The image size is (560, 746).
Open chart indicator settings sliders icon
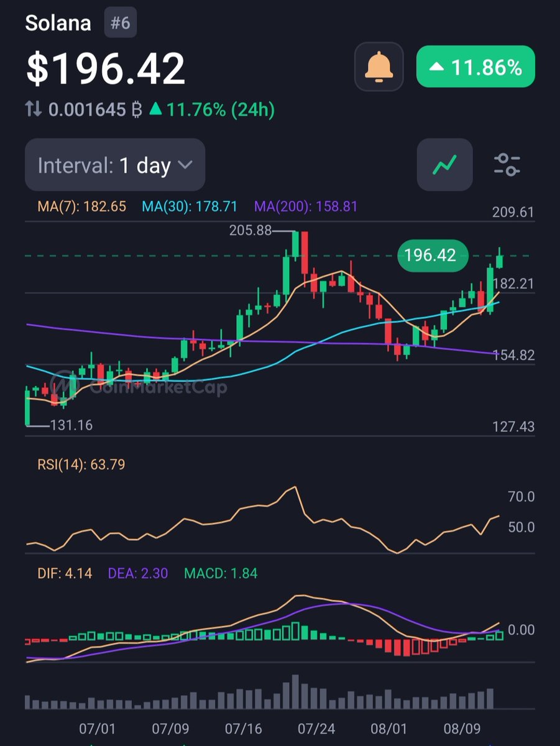[x=507, y=165]
